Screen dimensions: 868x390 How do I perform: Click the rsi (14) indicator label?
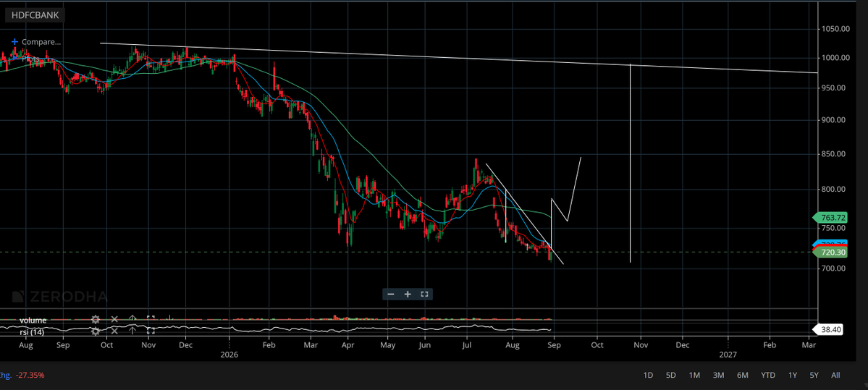(32, 332)
